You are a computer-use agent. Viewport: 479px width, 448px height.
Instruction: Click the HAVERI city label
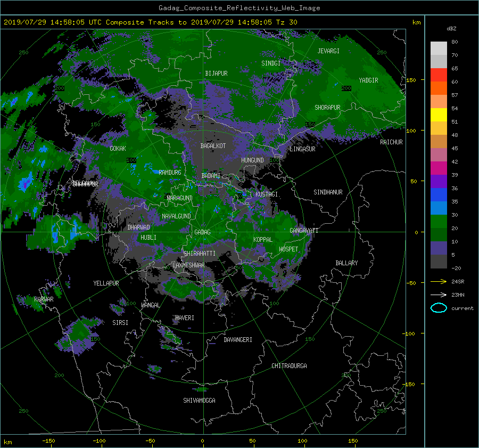point(185,318)
